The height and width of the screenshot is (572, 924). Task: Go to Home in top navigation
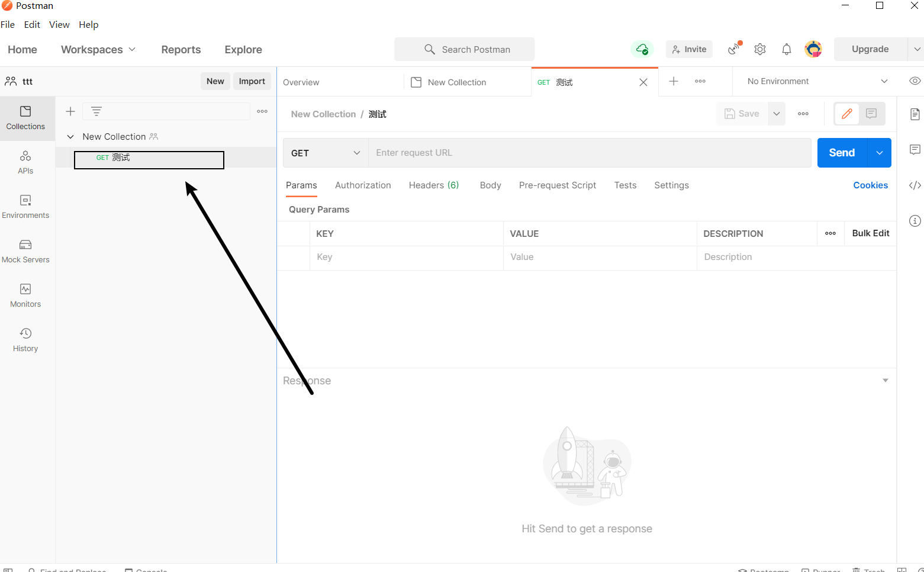[22, 50]
